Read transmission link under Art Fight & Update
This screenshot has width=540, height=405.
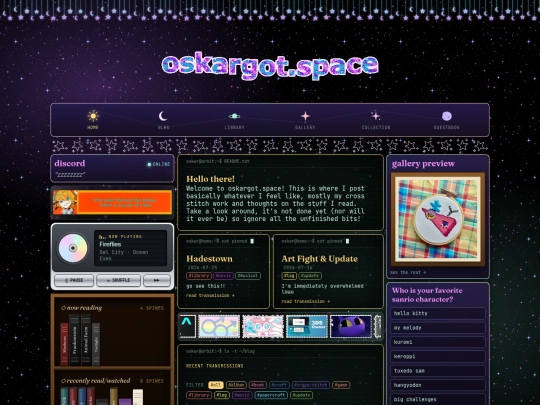click(305, 301)
